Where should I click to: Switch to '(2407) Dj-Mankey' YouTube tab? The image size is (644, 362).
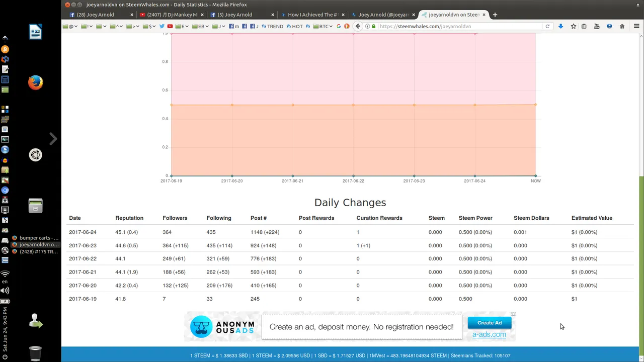(x=171, y=15)
